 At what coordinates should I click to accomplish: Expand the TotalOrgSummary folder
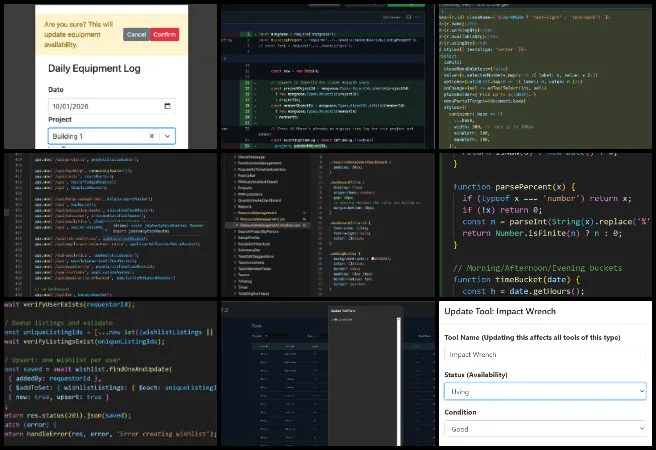[x=253, y=294]
